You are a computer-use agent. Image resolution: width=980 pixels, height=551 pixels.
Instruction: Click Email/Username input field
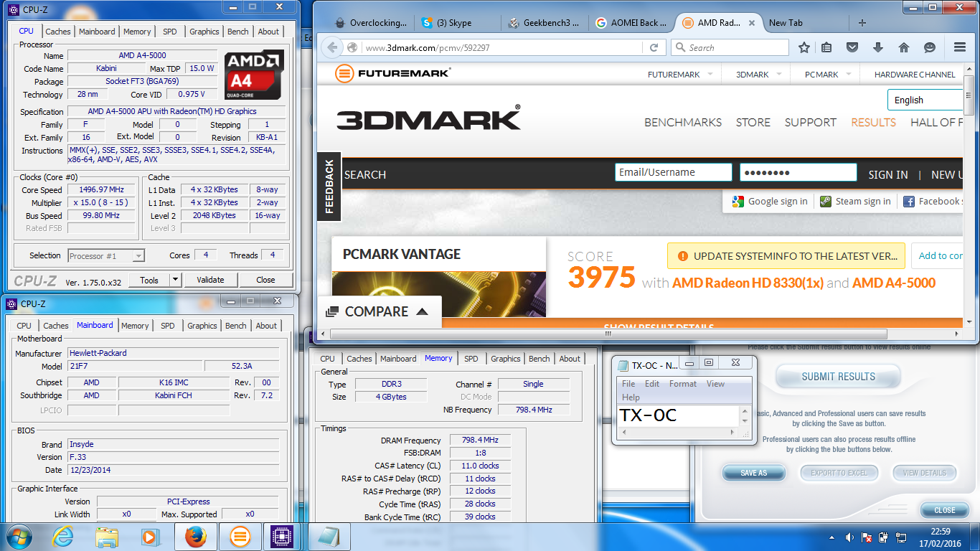[674, 172]
